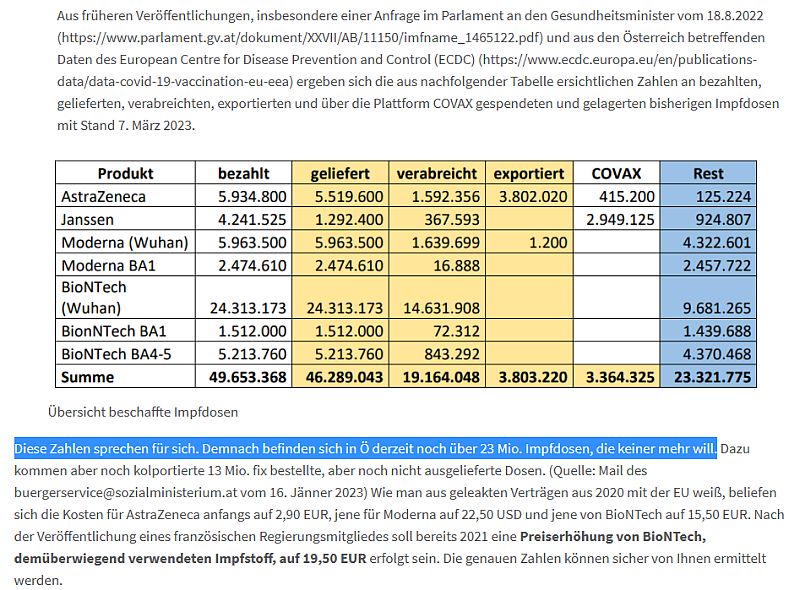Screen dimensions: 800x590
Task: Click the "Janssen" product cell
Action: tap(87, 219)
